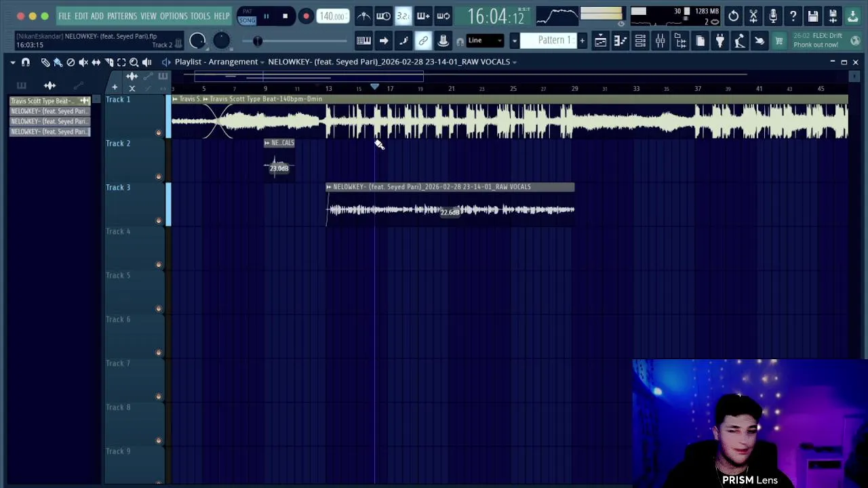Open the Playlist view icon
868x488 pixels.
(601, 41)
